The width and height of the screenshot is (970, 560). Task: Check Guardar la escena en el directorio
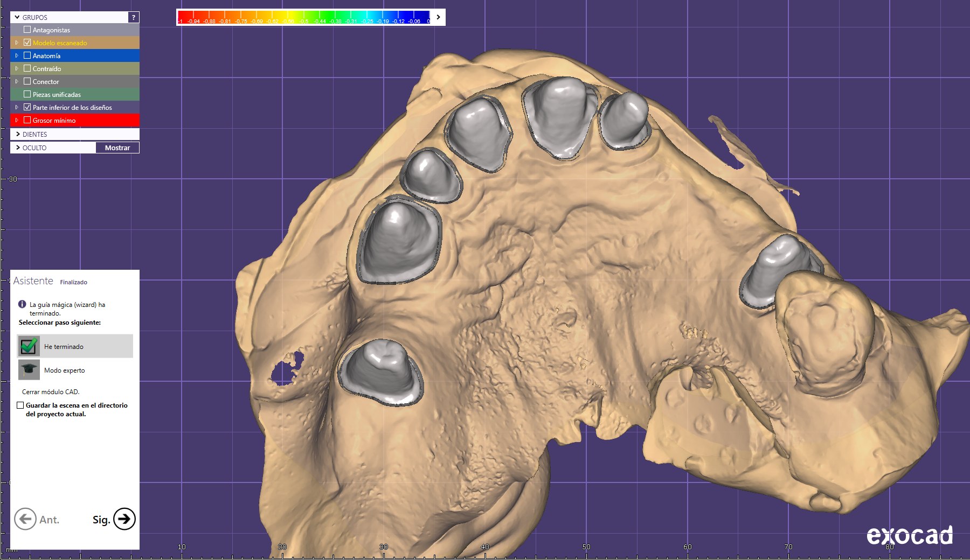tap(20, 405)
